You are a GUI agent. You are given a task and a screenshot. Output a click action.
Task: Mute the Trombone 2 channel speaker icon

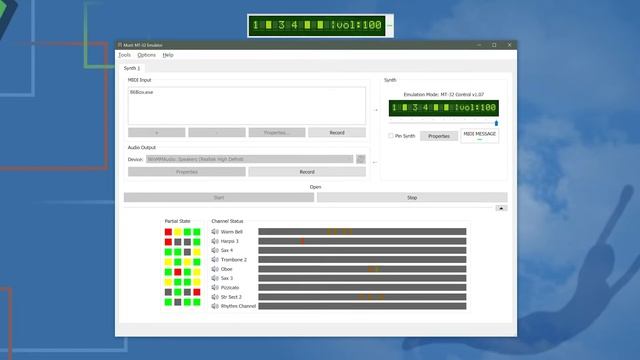click(x=215, y=260)
